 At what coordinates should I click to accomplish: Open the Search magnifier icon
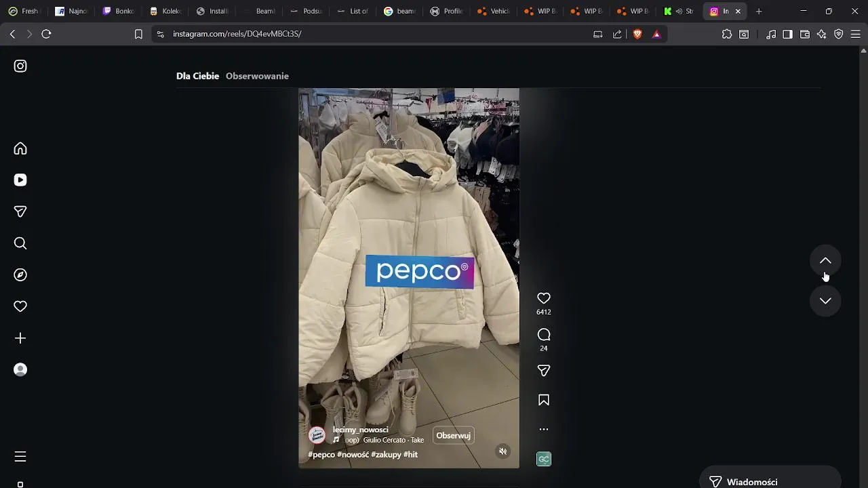point(20,243)
